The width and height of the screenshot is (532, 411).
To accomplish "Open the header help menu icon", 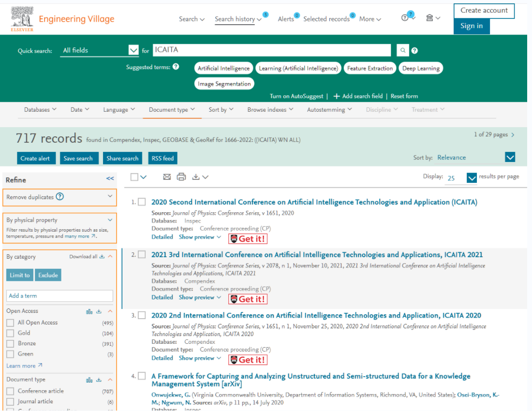I will (405, 18).
